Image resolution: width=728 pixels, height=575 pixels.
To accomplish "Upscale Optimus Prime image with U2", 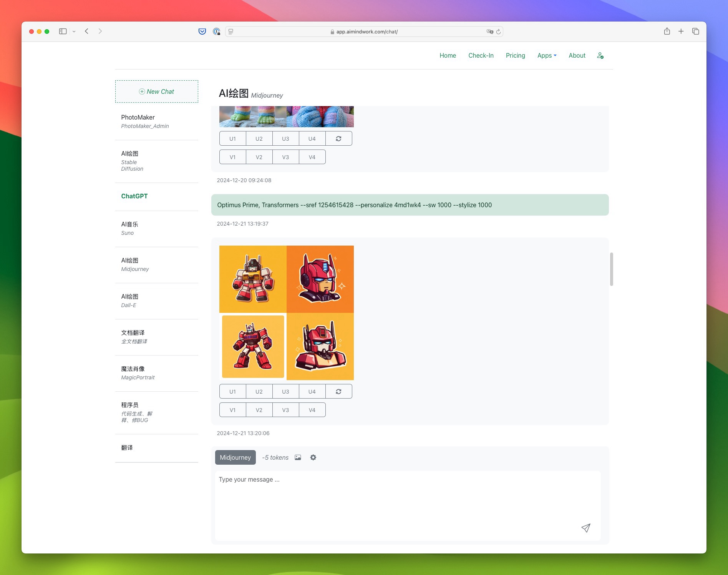I will pos(259,392).
